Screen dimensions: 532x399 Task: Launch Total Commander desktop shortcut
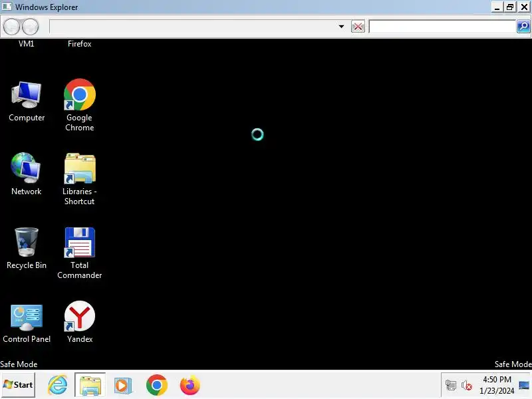[79, 253]
